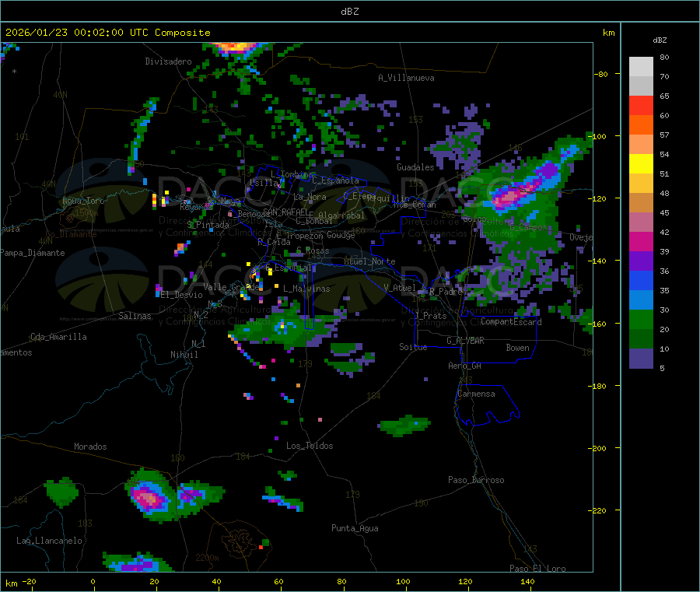Click the A_Villanueva place label
700x592 pixels.
tap(406, 78)
